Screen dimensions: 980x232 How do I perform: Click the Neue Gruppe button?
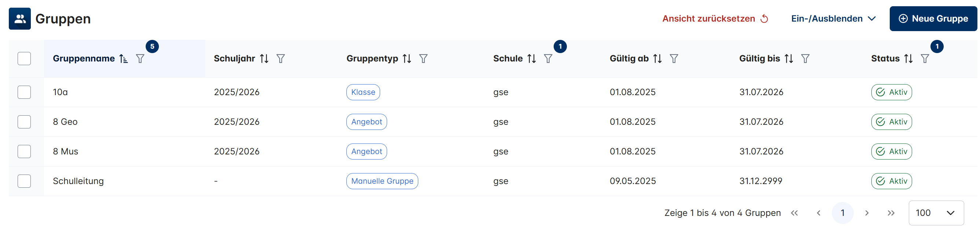(x=933, y=19)
